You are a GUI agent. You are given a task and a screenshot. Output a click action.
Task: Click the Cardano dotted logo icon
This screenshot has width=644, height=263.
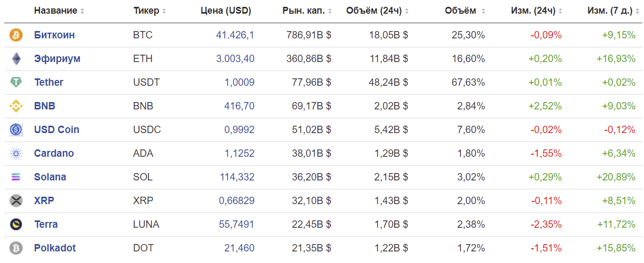[x=16, y=154]
